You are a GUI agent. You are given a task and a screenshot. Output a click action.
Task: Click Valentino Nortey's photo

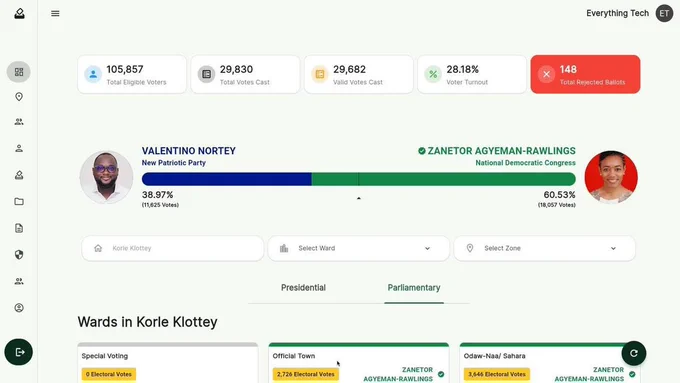click(x=106, y=177)
